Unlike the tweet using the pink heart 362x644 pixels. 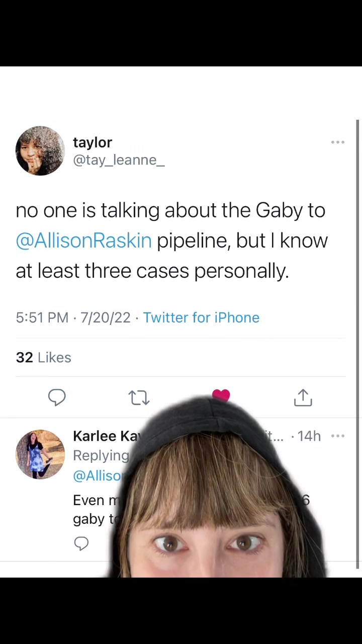click(221, 395)
